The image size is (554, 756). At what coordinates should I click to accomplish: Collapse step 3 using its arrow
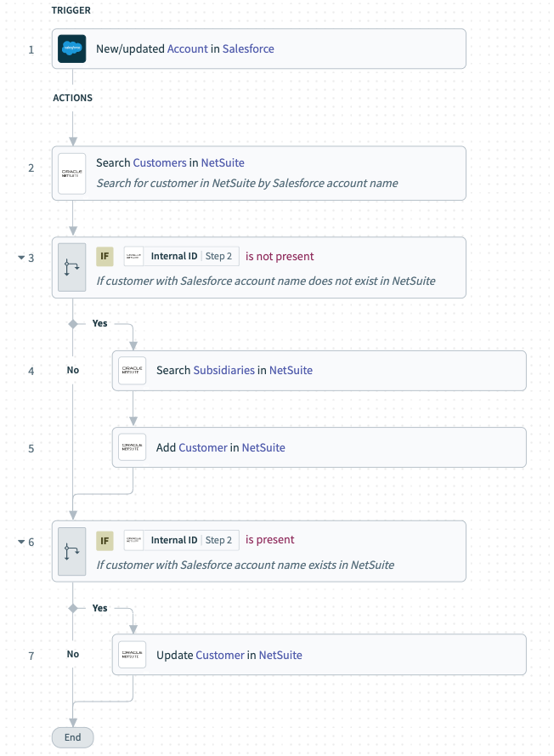21,258
